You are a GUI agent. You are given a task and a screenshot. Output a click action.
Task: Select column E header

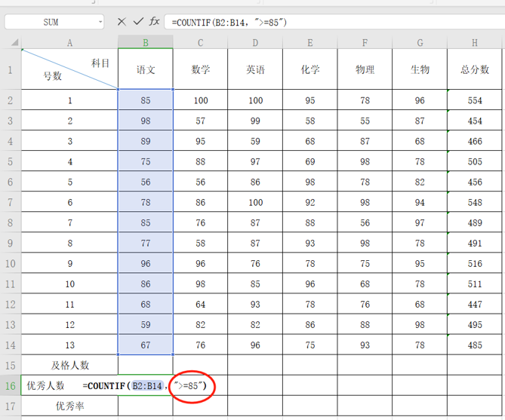click(310, 42)
